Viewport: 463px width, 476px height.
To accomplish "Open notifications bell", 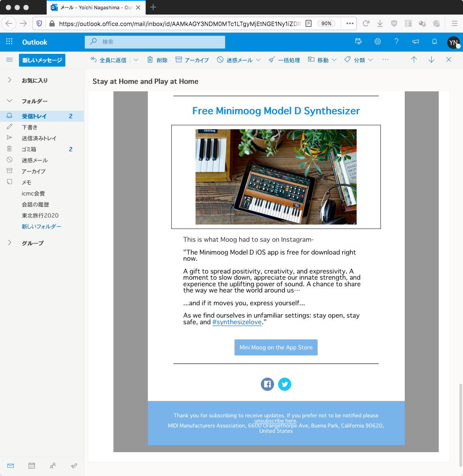I will pos(434,41).
